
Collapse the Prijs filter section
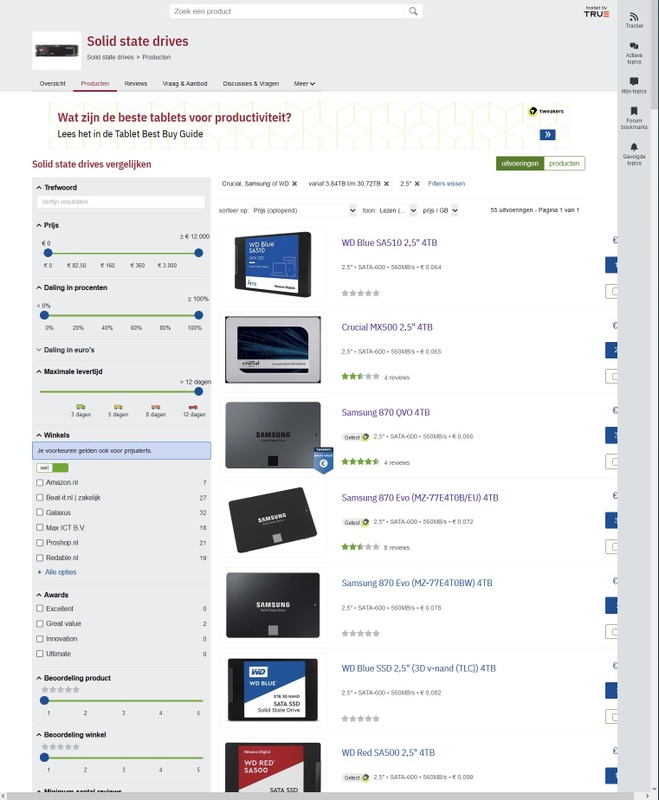click(47, 225)
